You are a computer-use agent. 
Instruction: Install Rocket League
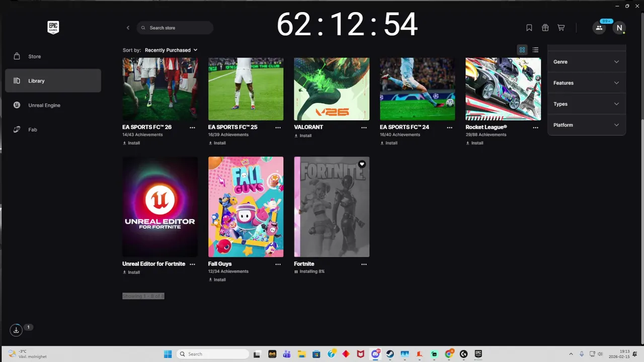pyautogui.click(x=474, y=143)
